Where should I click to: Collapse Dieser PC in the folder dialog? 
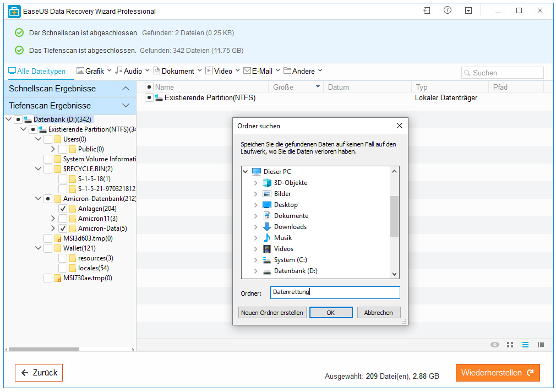point(246,172)
